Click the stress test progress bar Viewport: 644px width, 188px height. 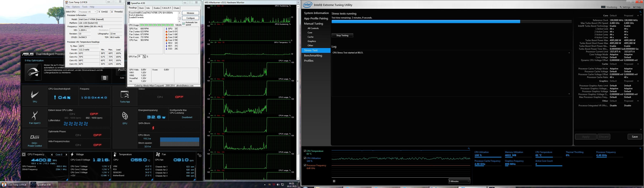pos(452,22)
